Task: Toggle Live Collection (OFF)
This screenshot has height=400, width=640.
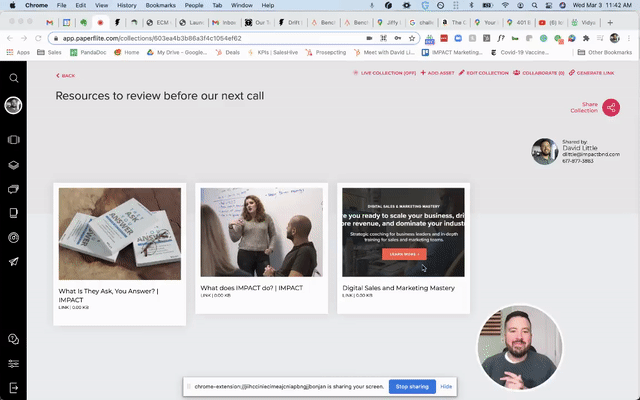Action: (384, 73)
